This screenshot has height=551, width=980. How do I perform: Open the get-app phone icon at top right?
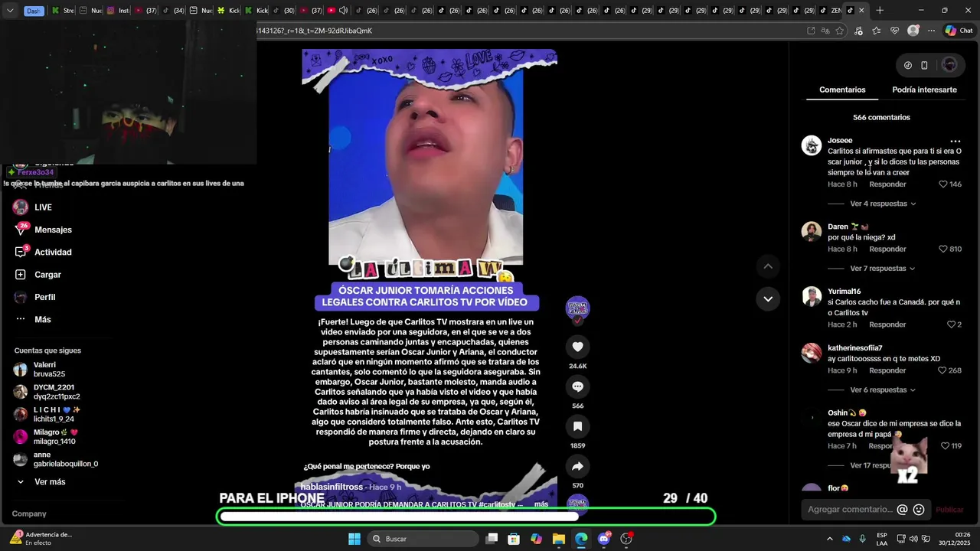point(924,65)
